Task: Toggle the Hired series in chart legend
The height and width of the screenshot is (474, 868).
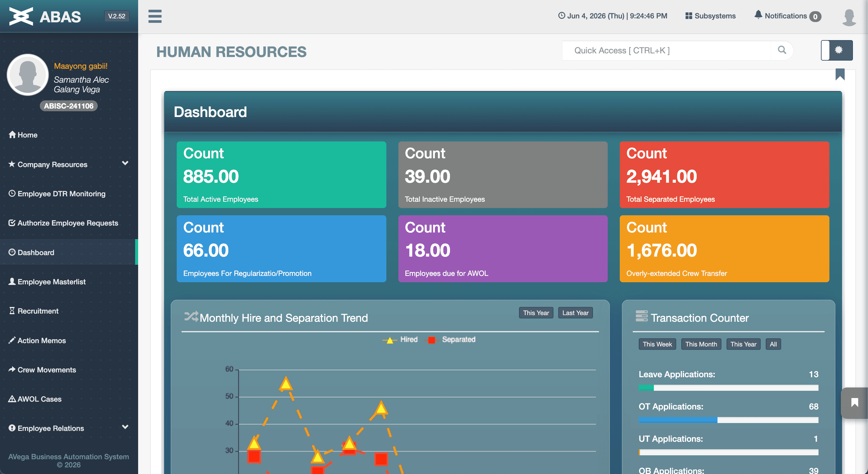Action: [400, 340]
